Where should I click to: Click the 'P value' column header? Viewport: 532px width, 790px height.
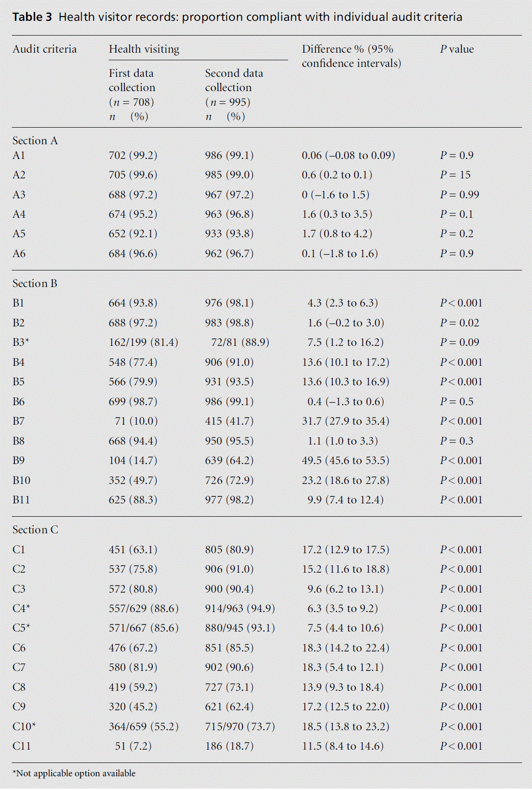click(457, 49)
